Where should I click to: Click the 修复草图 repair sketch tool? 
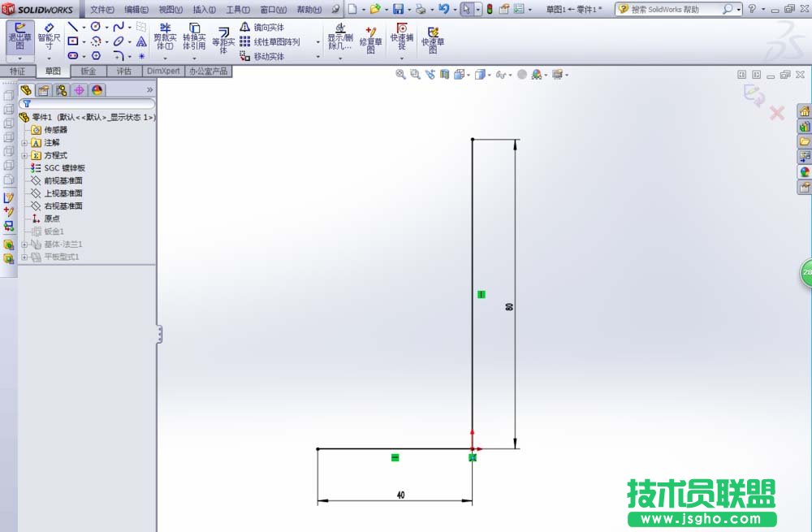pos(370,40)
